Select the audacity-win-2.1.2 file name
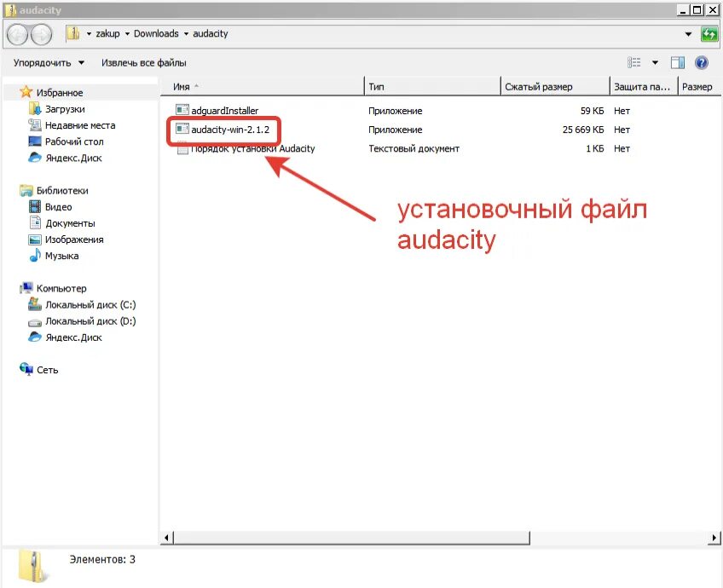Image resolution: width=723 pixels, height=588 pixels. pos(230,130)
